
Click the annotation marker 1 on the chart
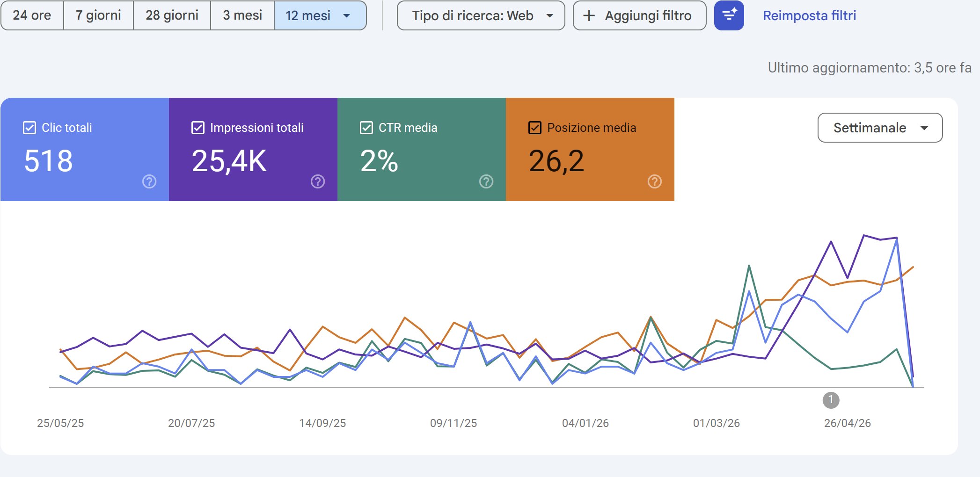point(831,400)
